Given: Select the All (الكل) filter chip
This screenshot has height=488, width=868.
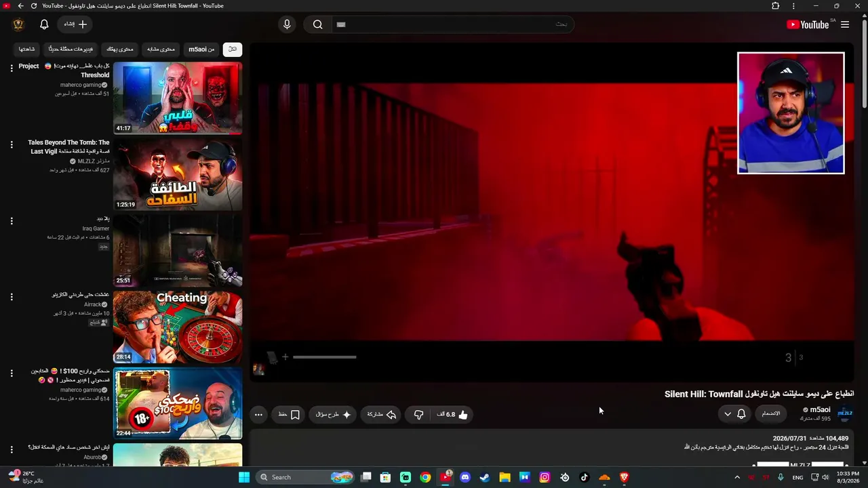Looking at the screenshot, I should point(233,49).
